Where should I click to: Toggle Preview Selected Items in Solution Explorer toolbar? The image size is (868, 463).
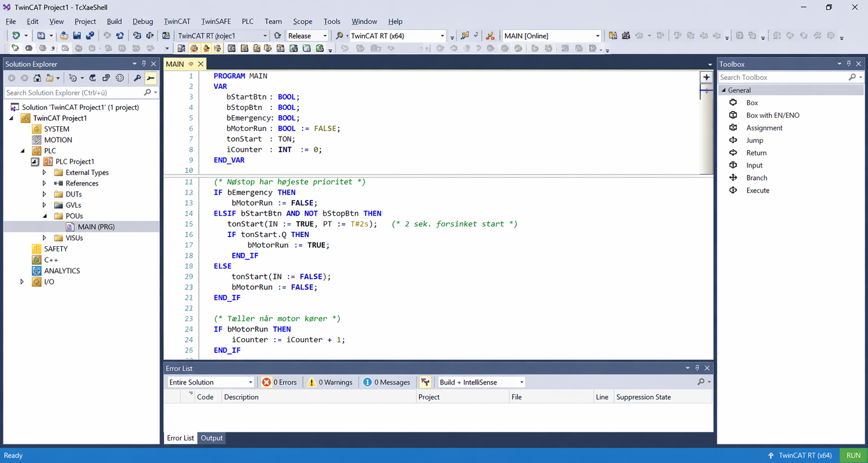151,78
